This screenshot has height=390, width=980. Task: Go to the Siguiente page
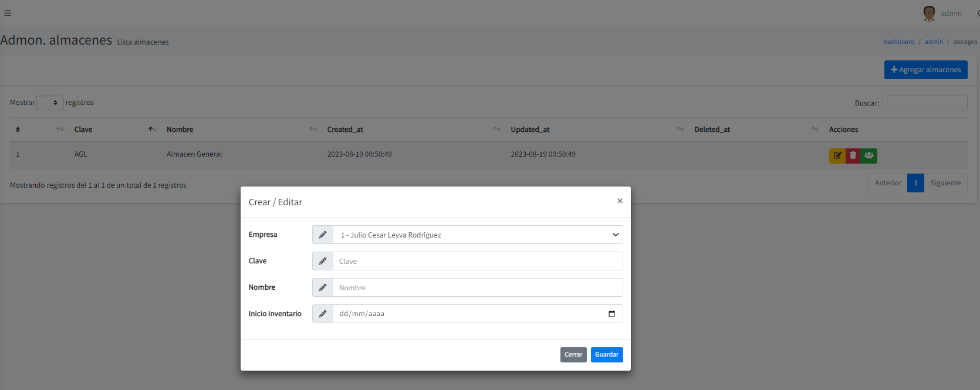pos(945,183)
